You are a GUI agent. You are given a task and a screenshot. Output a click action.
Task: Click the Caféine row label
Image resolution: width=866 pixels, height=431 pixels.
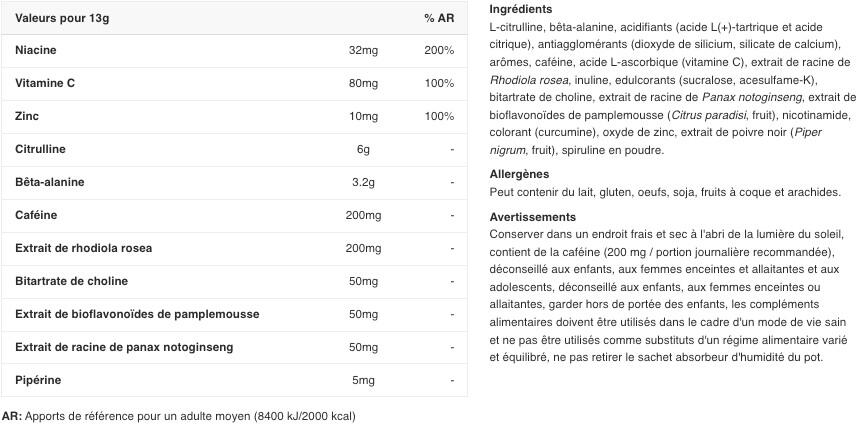coord(36,215)
